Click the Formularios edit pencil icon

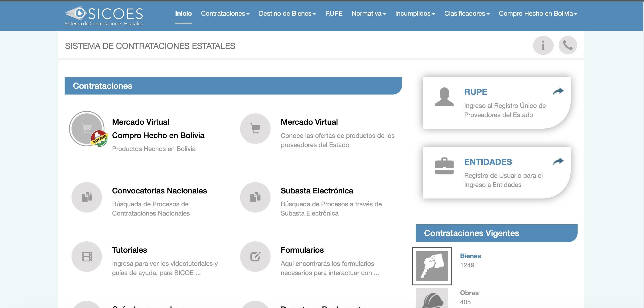(x=255, y=257)
